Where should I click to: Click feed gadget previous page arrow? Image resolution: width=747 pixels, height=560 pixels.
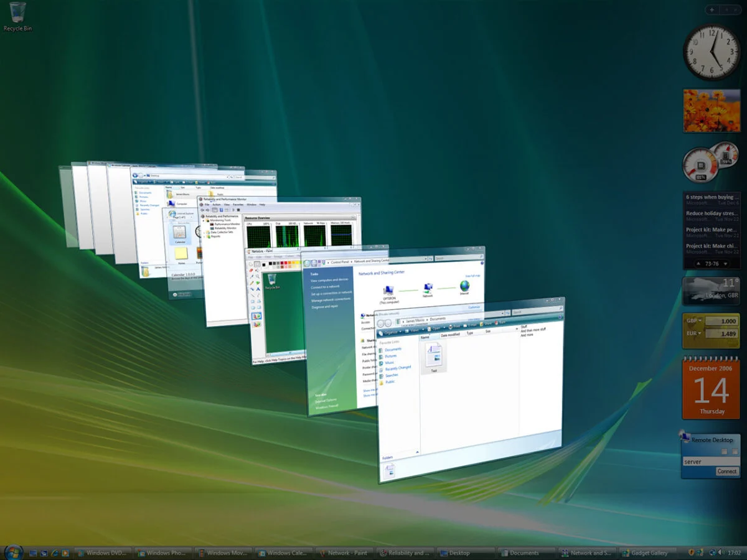click(x=698, y=264)
